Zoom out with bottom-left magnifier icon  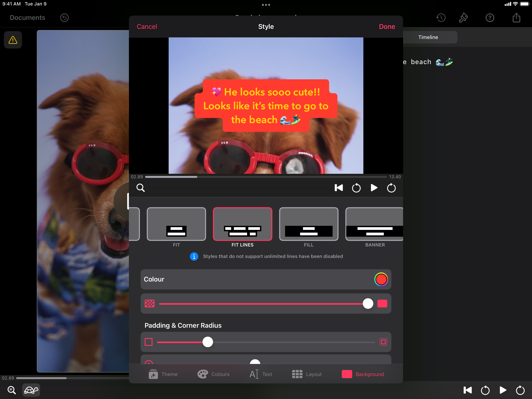[x=11, y=390]
